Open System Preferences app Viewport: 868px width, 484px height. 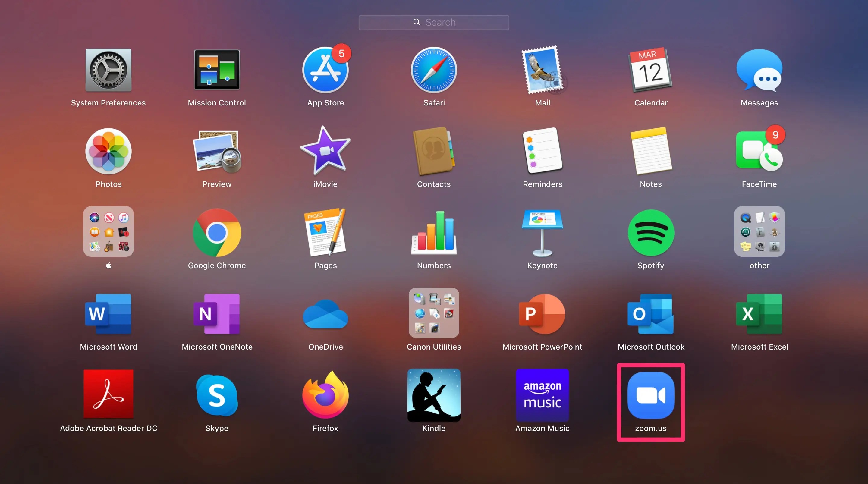click(108, 70)
